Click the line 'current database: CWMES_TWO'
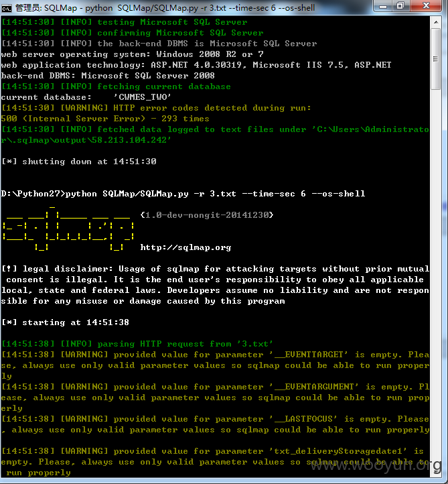 [x=86, y=97]
